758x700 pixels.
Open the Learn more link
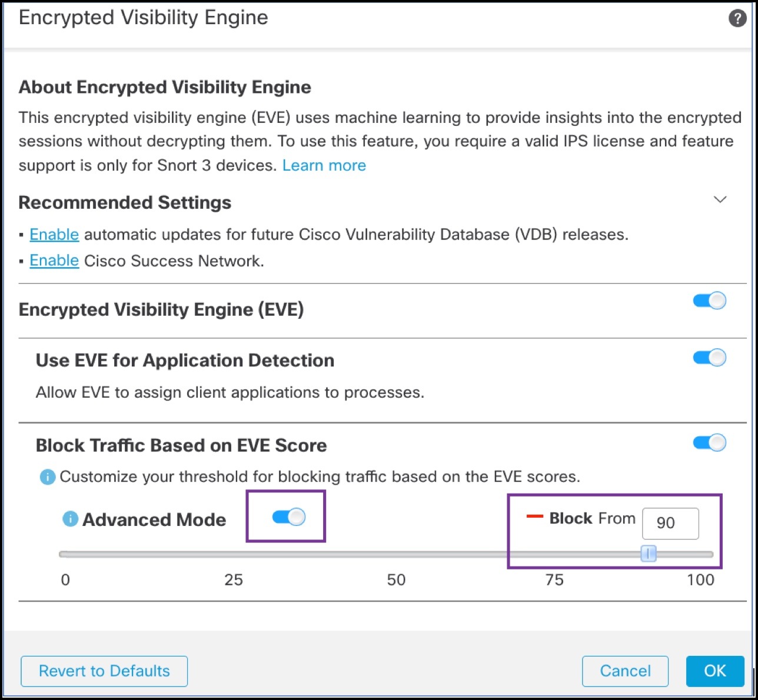point(324,165)
